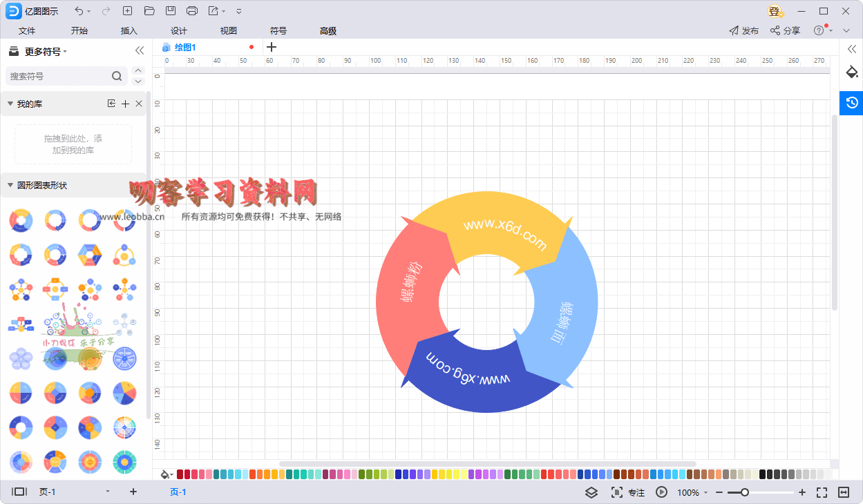The height and width of the screenshot is (504, 863).
Task: Click the search magnifier icon
Action: [117, 76]
